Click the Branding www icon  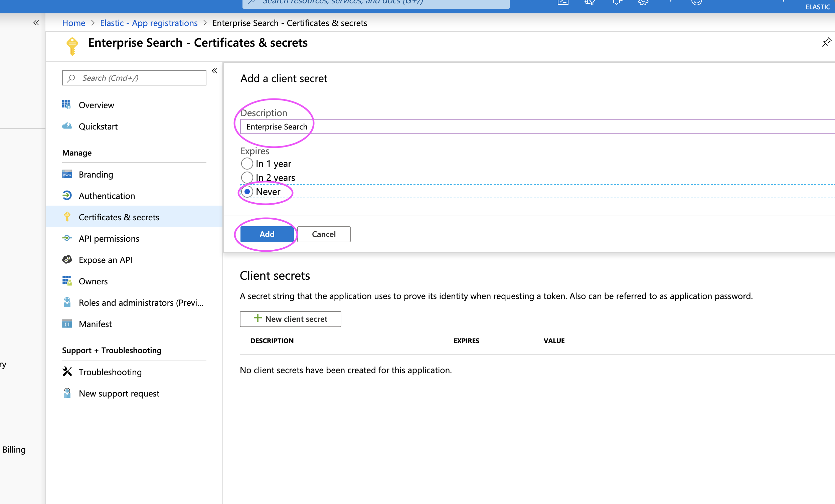click(x=67, y=174)
